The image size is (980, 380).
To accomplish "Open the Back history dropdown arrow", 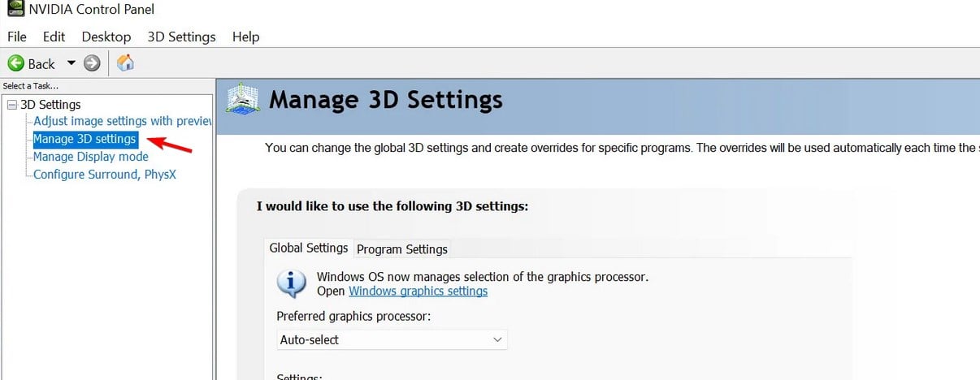I will click(71, 63).
